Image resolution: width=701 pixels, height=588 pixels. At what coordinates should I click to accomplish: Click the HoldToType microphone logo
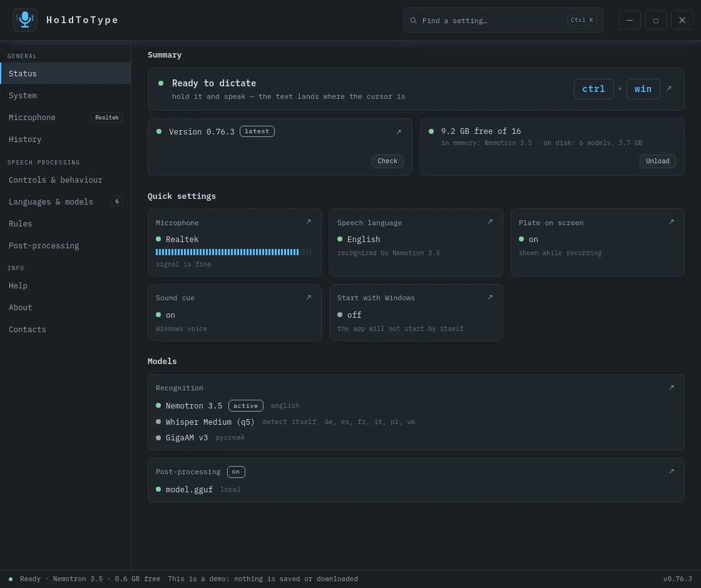[25, 20]
